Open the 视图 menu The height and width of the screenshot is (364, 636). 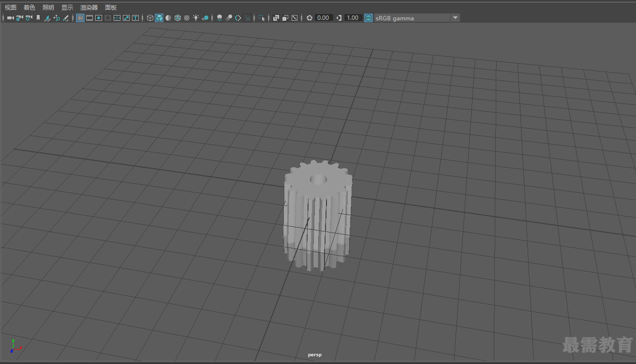[x=10, y=7]
